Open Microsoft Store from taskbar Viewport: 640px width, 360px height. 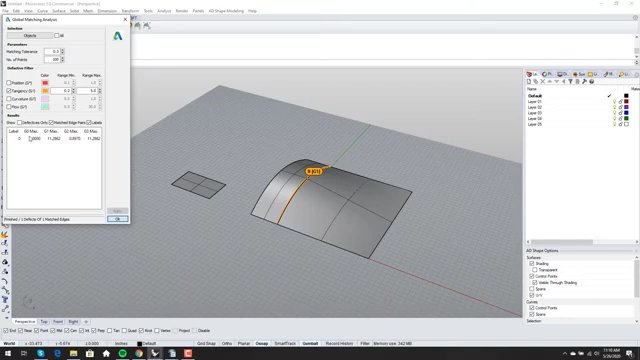tap(90, 353)
